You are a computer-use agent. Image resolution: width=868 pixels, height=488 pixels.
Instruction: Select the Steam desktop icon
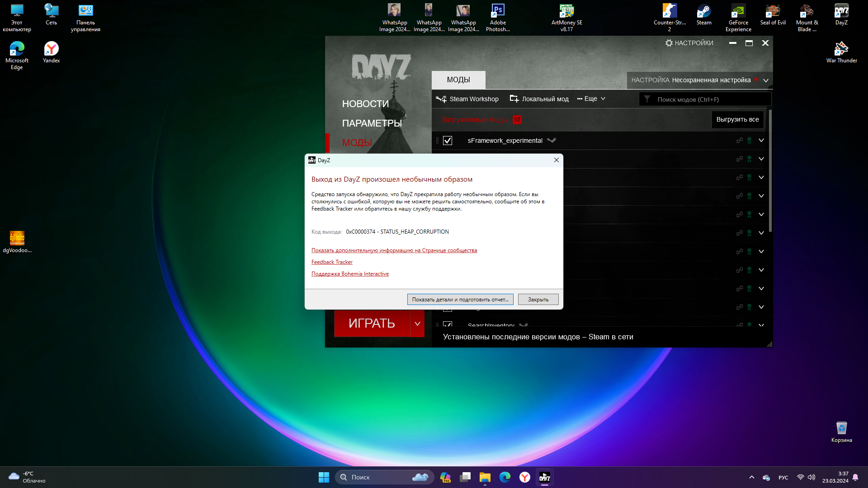pyautogui.click(x=704, y=15)
